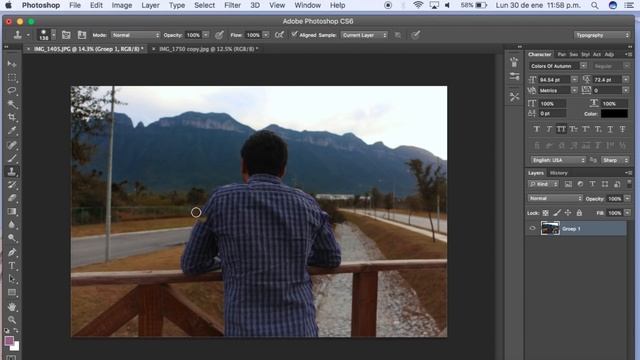Open the brush preset picker dropdown
The height and width of the screenshot is (360, 640).
tap(53, 35)
